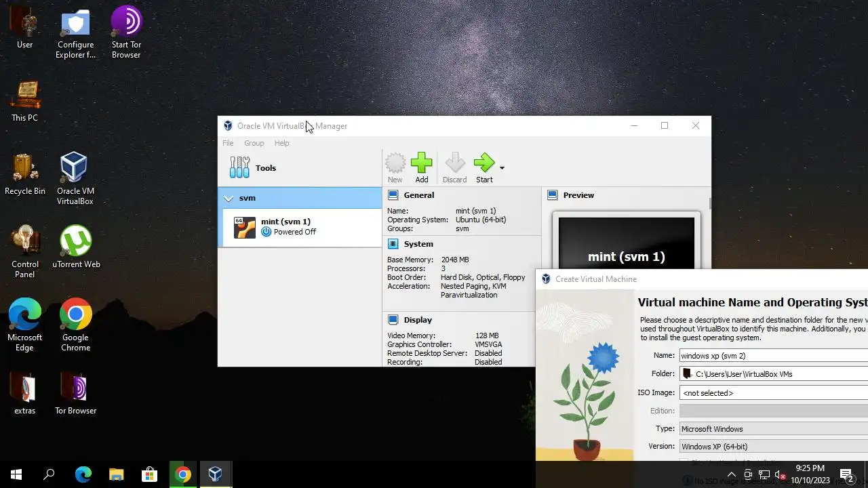Viewport: 868px width, 488px height.
Task: Open the Recycle Bin
Action: point(25,174)
